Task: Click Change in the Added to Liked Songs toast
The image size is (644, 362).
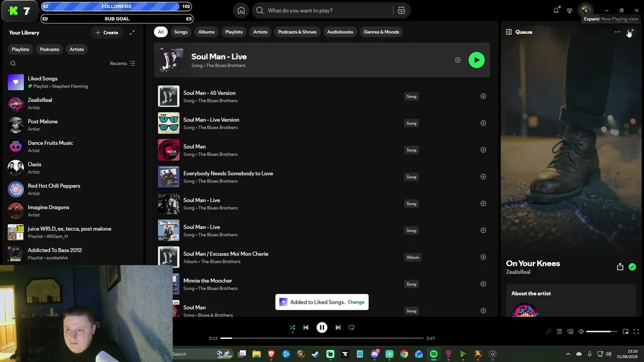Action: 356,302
